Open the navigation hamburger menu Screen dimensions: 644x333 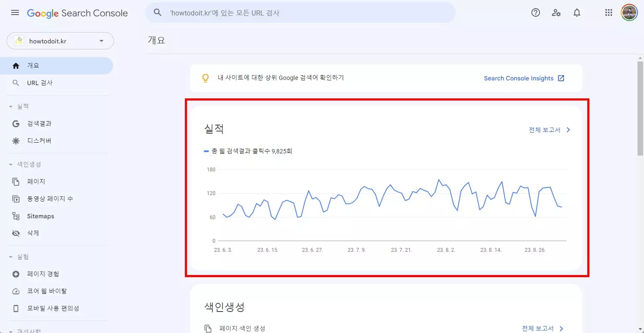pyautogui.click(x=15, y=12)
